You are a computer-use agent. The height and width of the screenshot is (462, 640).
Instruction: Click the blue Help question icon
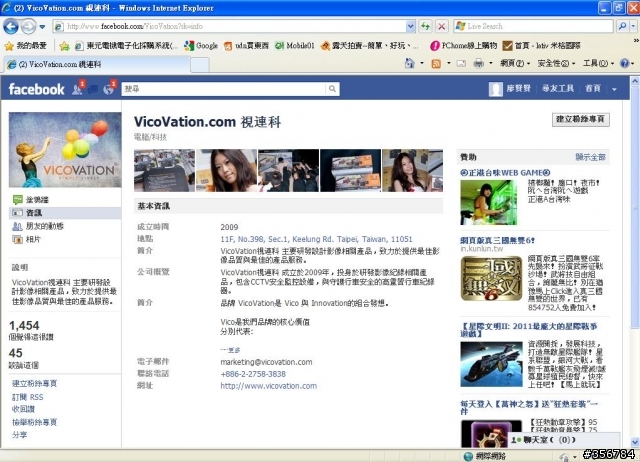[624, 64]
